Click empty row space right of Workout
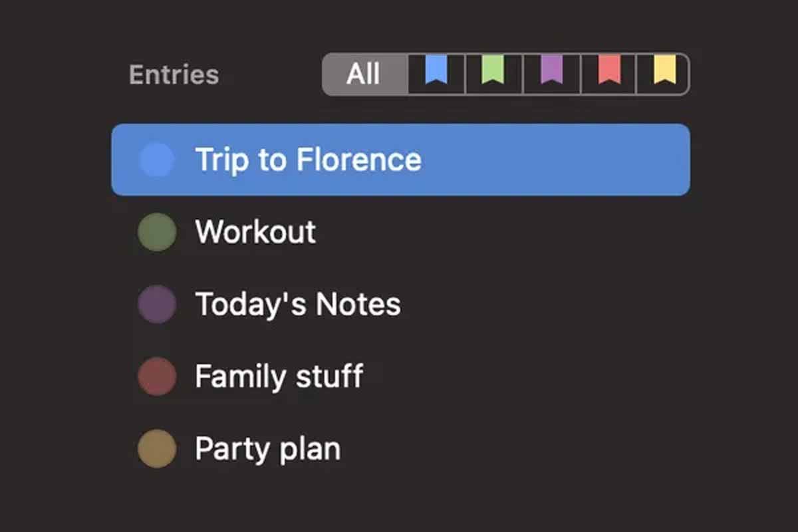798x532 pixels. pyautogui.click(x=505, y=232)
